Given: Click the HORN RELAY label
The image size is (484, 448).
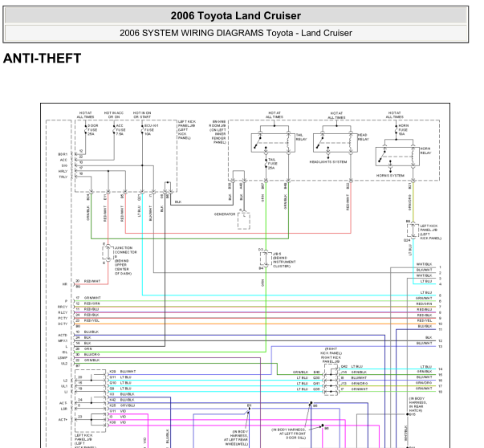Looking at the screenshot, I should pyautogui.click(x=425, y=151).
